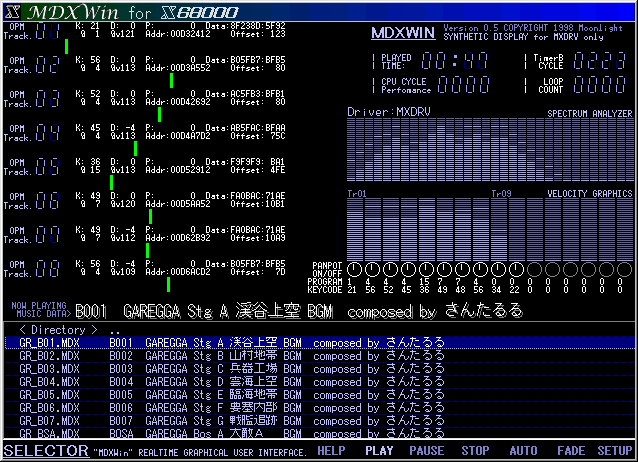Go up via '..' directory entry
The height and width of the screenshot is (462, 638).
[x=115, y=331]
